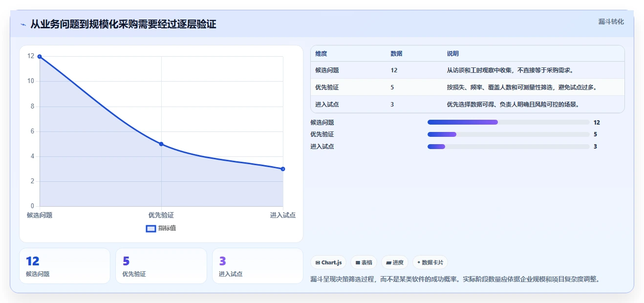644x303 pixels.
Task: Click the x-axis label 进入试点
Action: pyautogui.click(x=282, y=215)
